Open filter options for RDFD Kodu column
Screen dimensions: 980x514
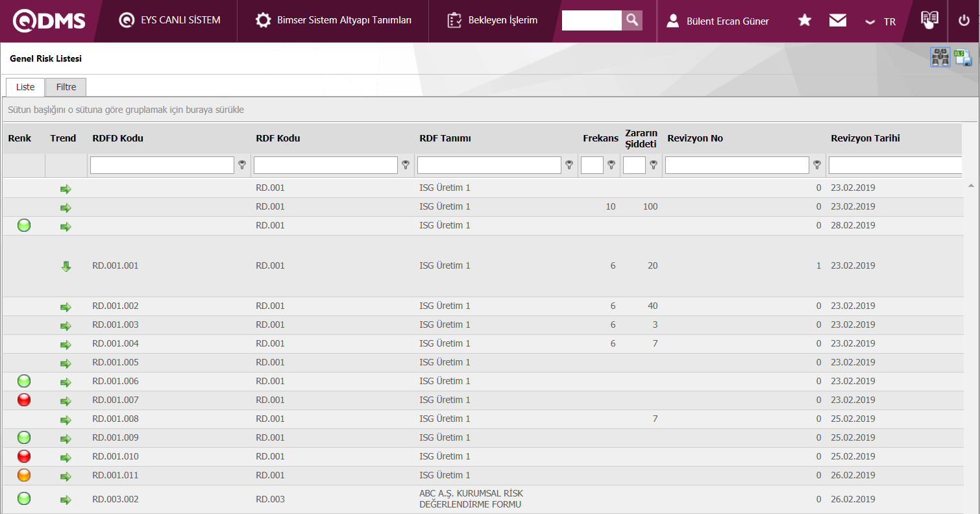point(242,165)
